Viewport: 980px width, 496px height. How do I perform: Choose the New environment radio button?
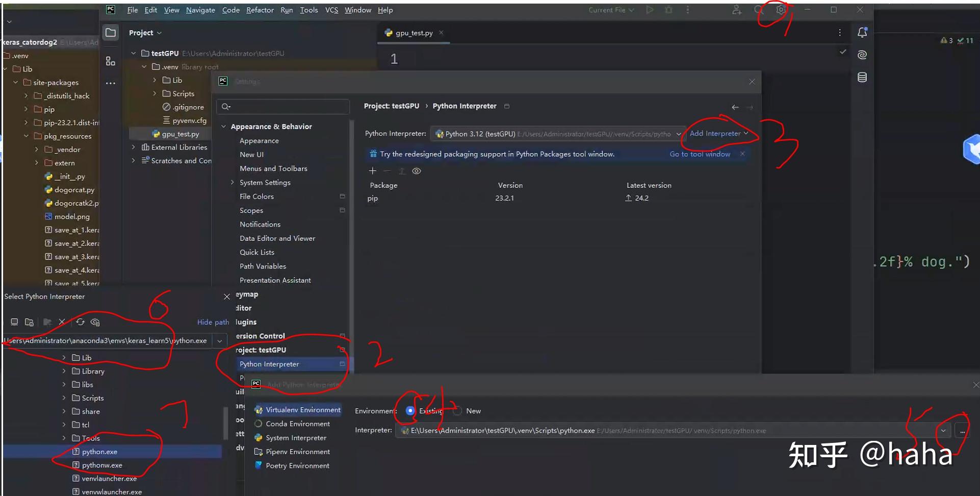click(x=457, y=411)
